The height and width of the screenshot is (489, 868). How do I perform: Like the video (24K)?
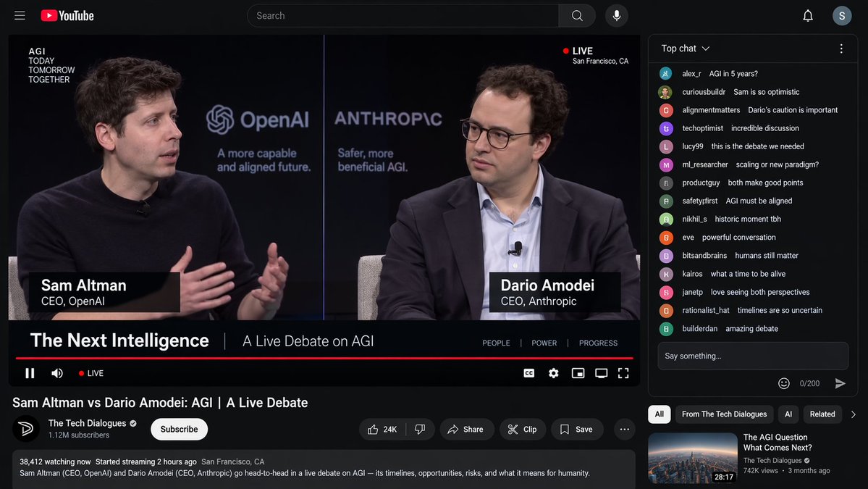[382, 429]
